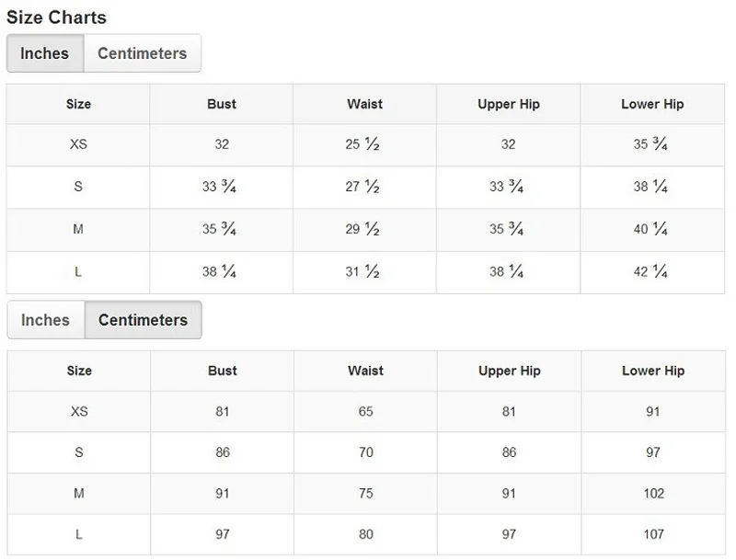Viewport: 736px width, 560px height.
Task: Click Upper Hip header in inches table
Action: 509,104
